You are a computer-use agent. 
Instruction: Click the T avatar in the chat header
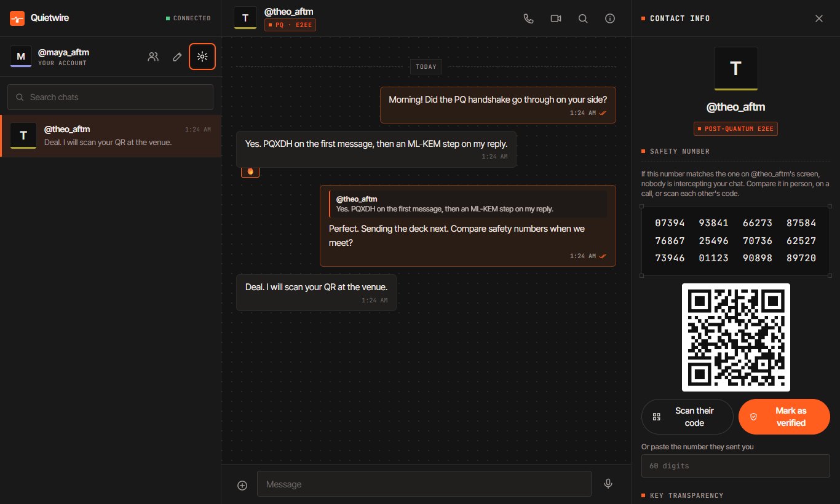(245, 18)
